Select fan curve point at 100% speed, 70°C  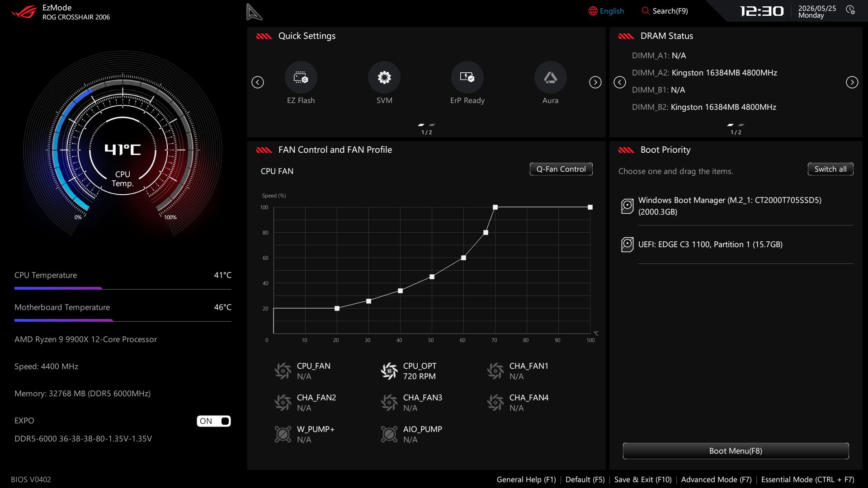pyautogui.click(x=495, y=207)
